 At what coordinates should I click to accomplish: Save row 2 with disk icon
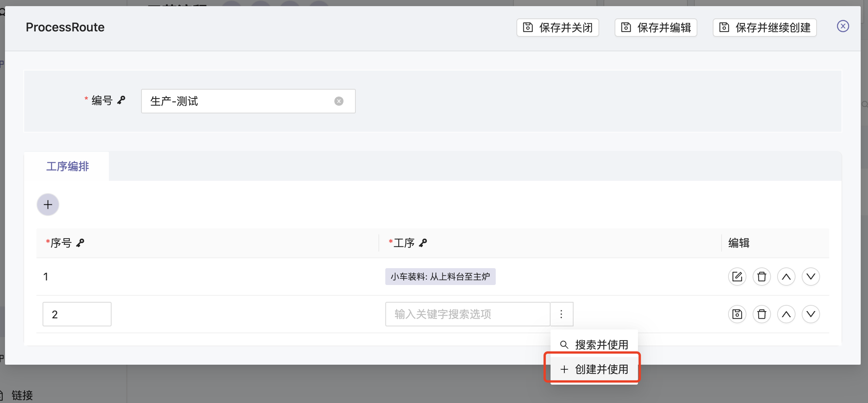737,314
